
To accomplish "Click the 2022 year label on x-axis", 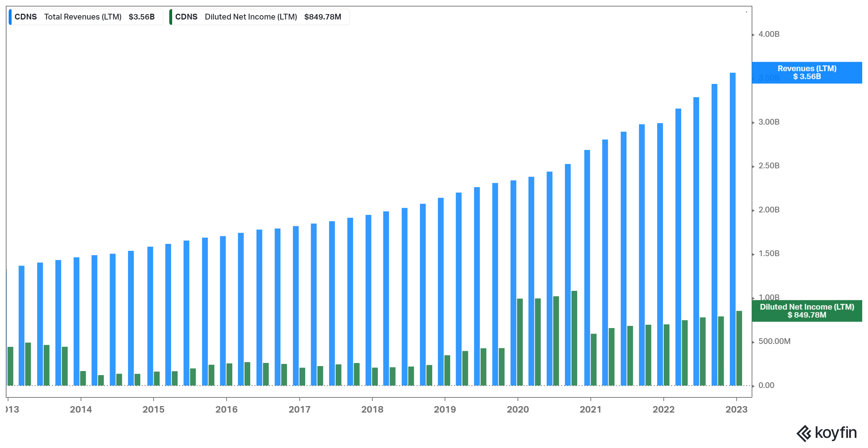I will [663, 409].
